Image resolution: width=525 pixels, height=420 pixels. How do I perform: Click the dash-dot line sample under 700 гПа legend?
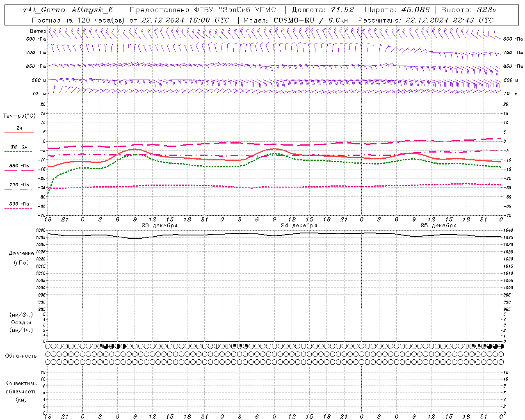tap(18, 189)
